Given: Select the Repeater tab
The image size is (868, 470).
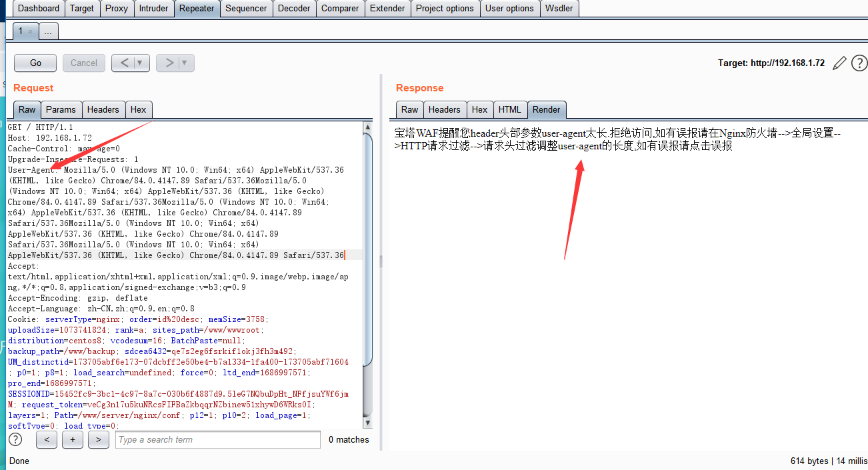Looking at the screenshot, I should click(197, 9).
